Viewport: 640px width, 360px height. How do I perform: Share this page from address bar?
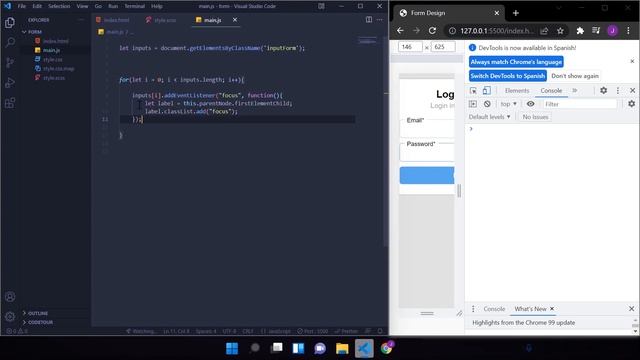(544, 31)
